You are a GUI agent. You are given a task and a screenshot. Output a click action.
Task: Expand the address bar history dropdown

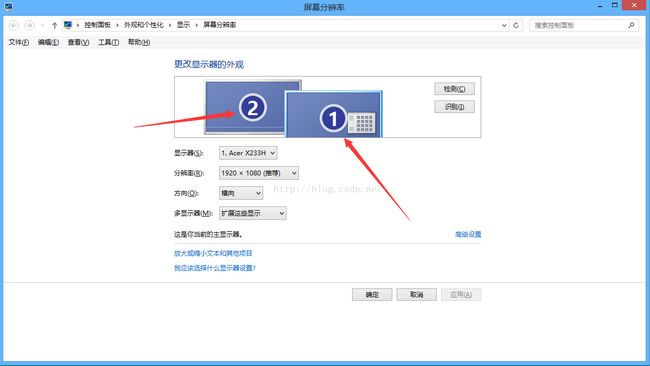tap(504, 25)
